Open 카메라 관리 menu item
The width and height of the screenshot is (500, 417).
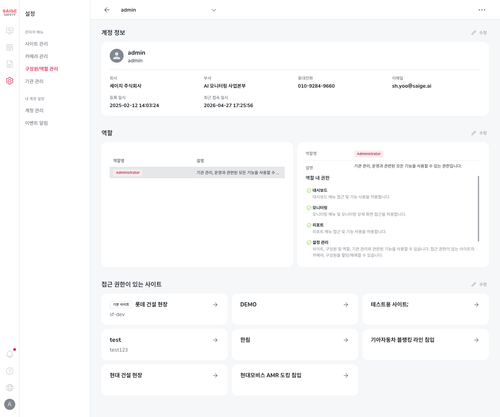36,56
